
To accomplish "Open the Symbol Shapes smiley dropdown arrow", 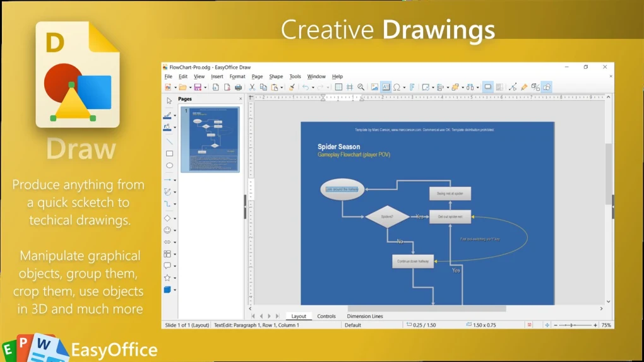I will 175,231.
